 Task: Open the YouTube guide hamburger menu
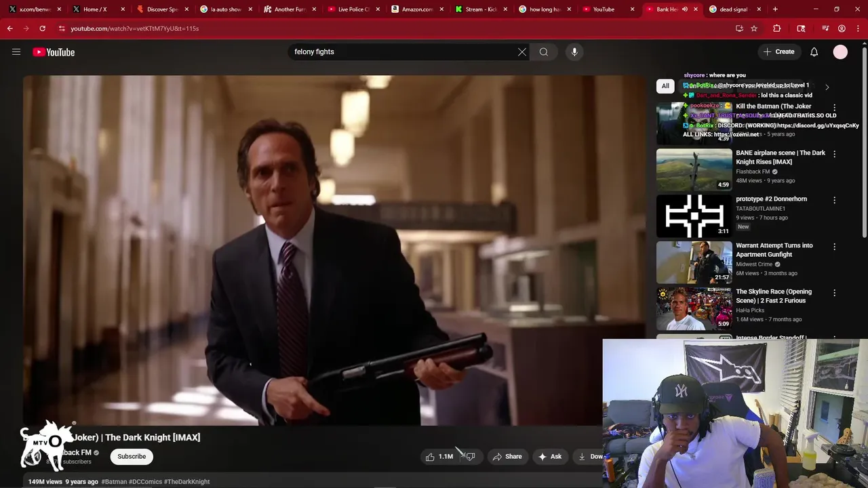coord(16,52)
